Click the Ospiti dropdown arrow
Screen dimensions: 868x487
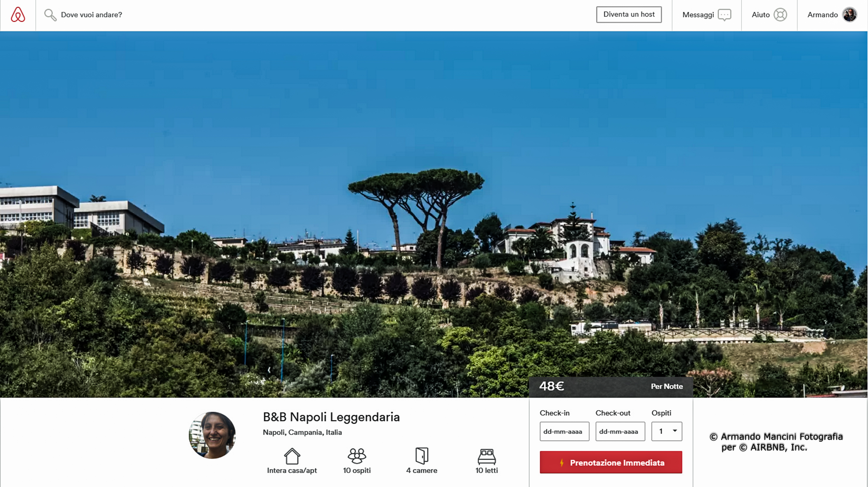tap(675, 431)
